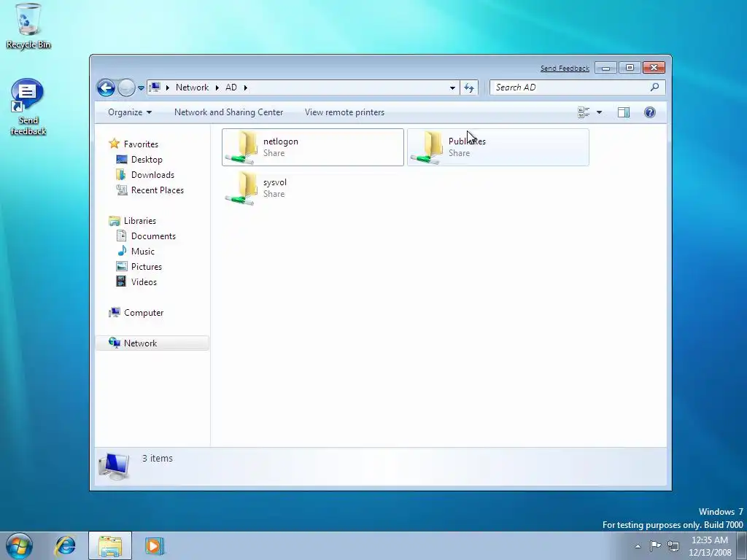Expand the arrow between Network and AD
This screenshot has width=747, height=560.
(217, 87)
